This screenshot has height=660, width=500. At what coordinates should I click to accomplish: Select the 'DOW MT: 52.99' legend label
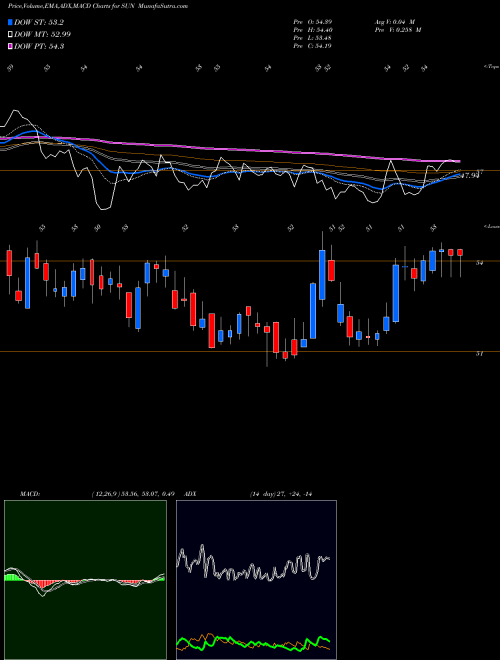[x=43, y=35]
